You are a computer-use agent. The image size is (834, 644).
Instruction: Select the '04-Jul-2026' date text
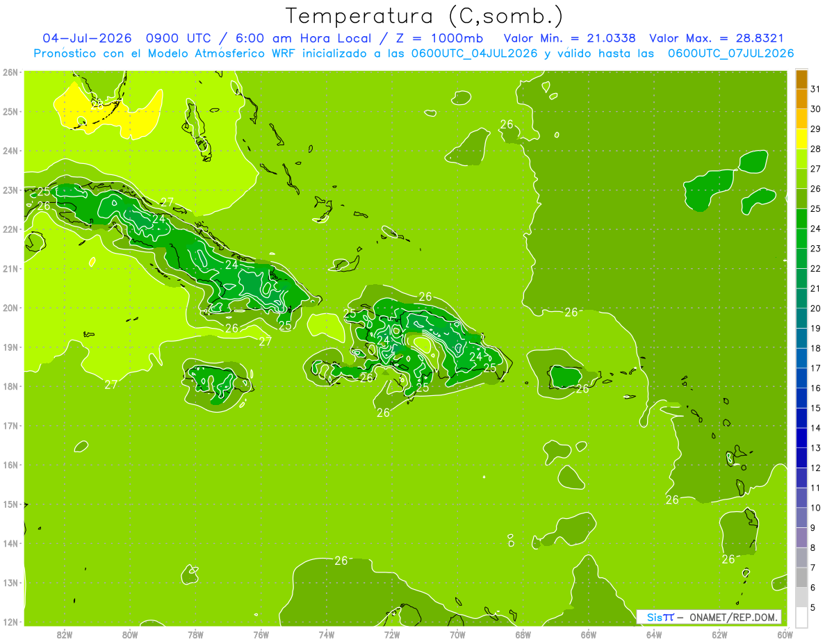(x=88, y=38)
